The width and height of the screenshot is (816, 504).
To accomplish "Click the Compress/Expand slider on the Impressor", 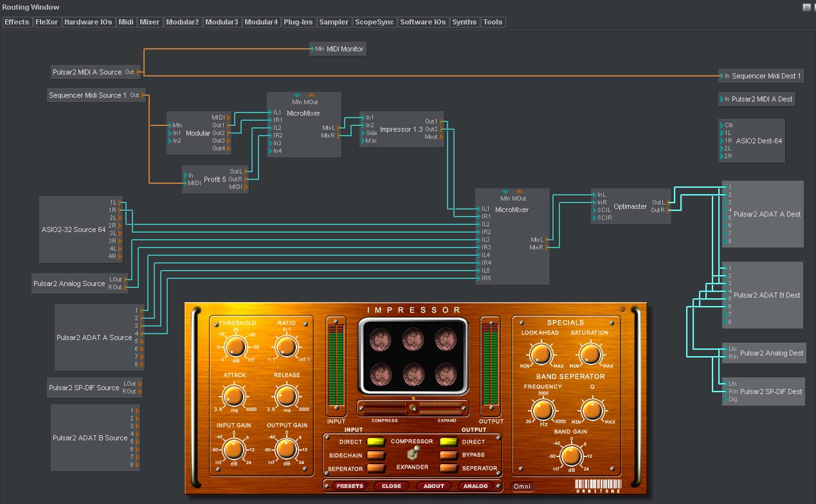I will click(x=413, y=408).
